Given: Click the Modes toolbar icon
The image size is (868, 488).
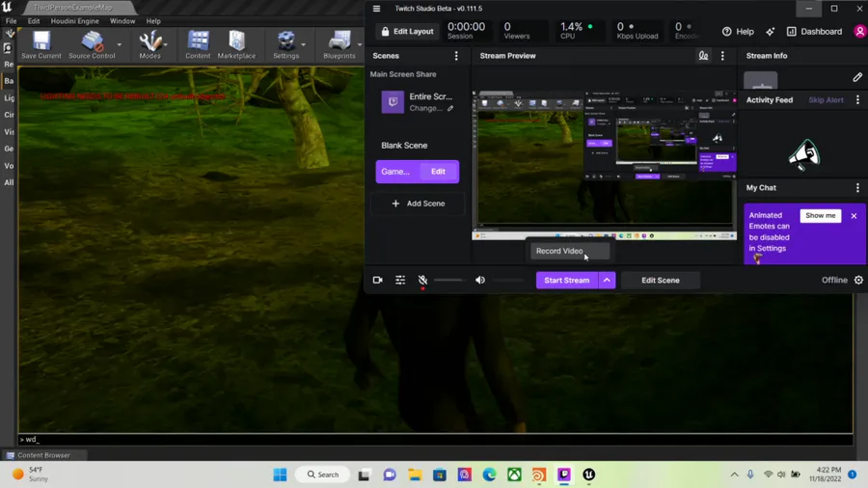Looking at the screenshot, I should (x=150, y=44).
